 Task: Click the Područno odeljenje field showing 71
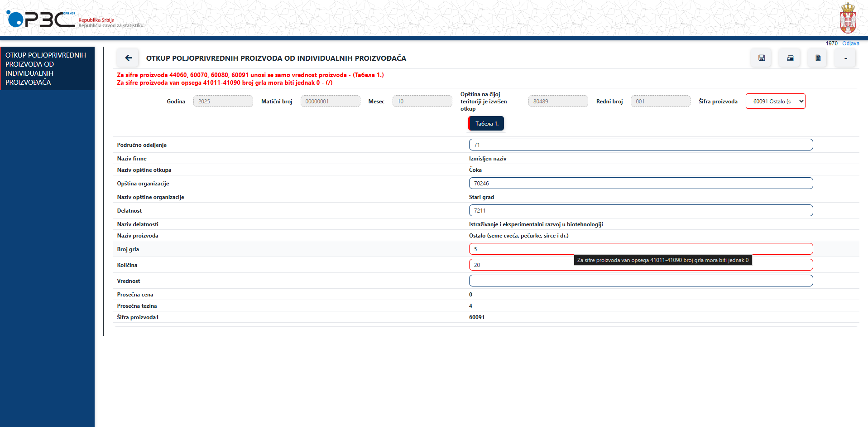[640, 145]
